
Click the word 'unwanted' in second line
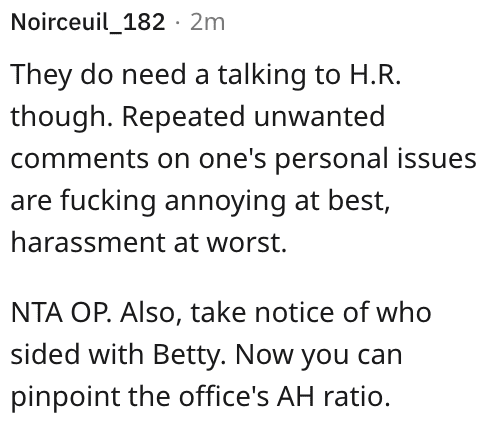tap(319, 117)
